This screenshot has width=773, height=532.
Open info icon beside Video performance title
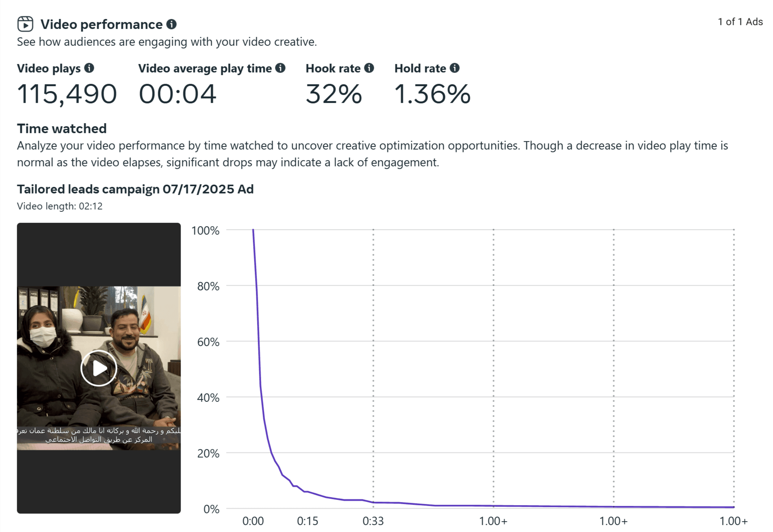point(171,24)
